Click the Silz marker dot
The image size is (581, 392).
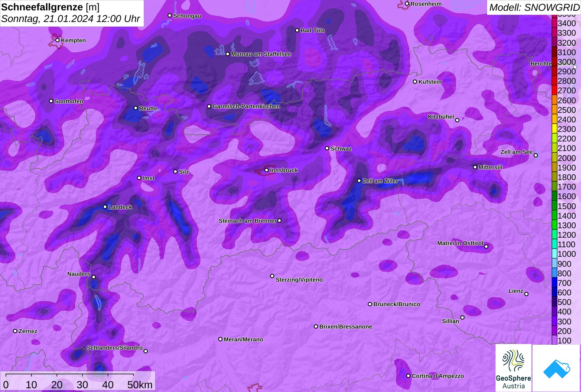[176, 171]
